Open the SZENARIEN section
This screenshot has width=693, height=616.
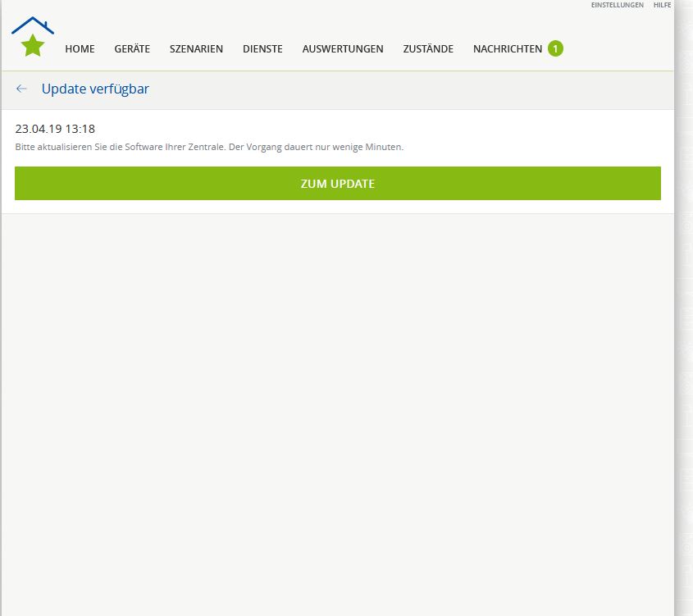pyautogui.click(x=196, y=49)
